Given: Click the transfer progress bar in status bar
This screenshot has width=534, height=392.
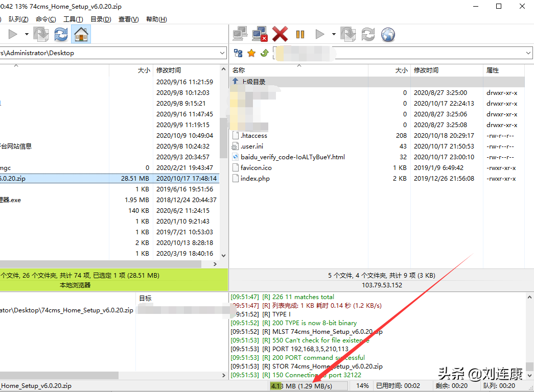Looking at the screenshot, I should click(309, 386).
